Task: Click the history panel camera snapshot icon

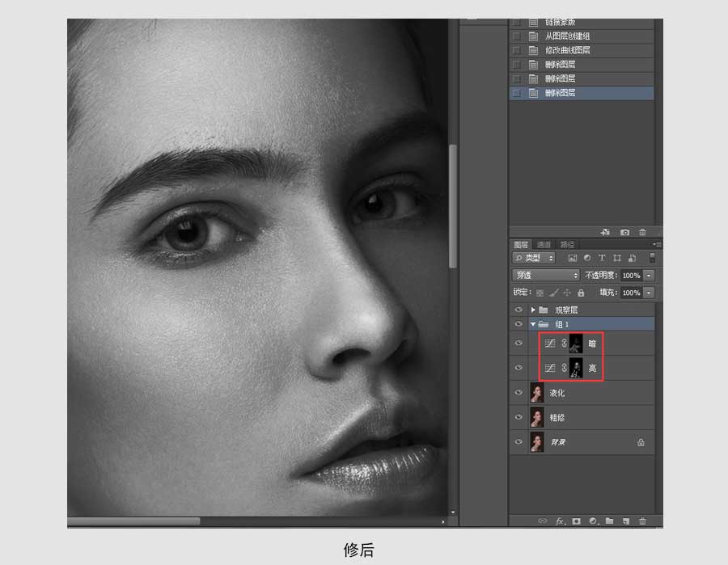Action: click(625, 232)
